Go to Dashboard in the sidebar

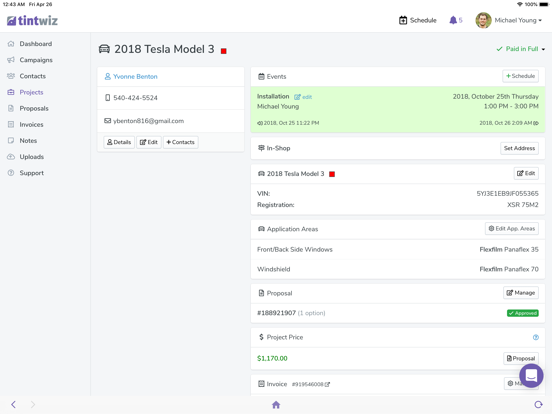click(x=36, y=44)
